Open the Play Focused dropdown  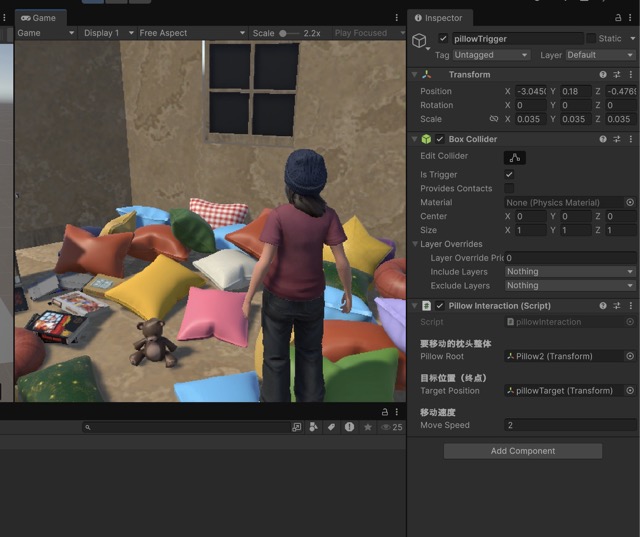coord(369,33)
